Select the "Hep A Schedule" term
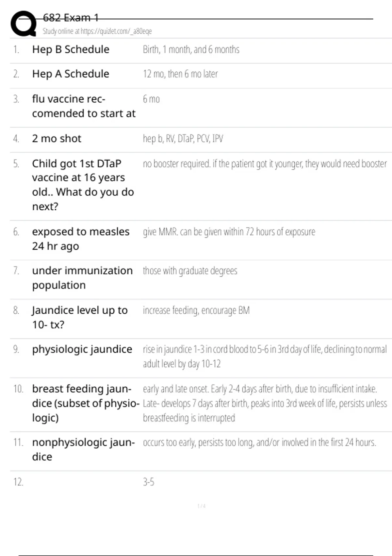Viewport: 392px width, 556px height. click(x=71, y=74)
